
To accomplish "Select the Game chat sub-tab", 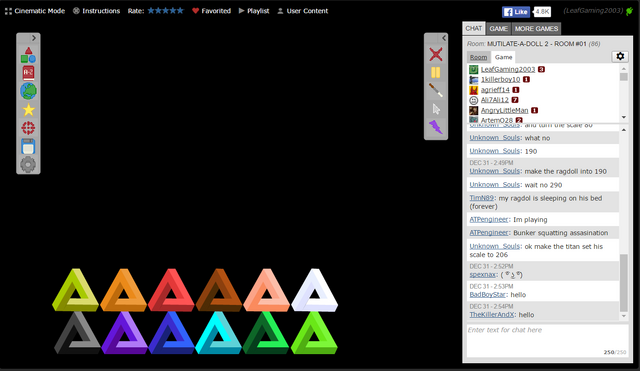I will tap(504, 57).
